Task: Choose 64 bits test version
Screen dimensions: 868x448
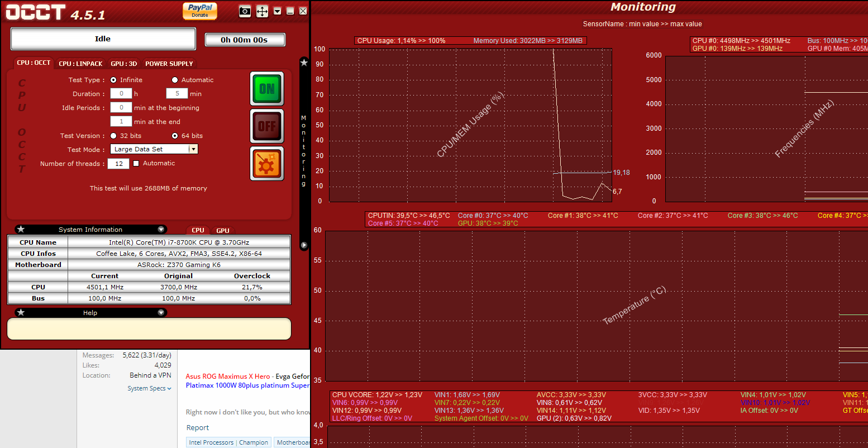Action: point(175,136)
